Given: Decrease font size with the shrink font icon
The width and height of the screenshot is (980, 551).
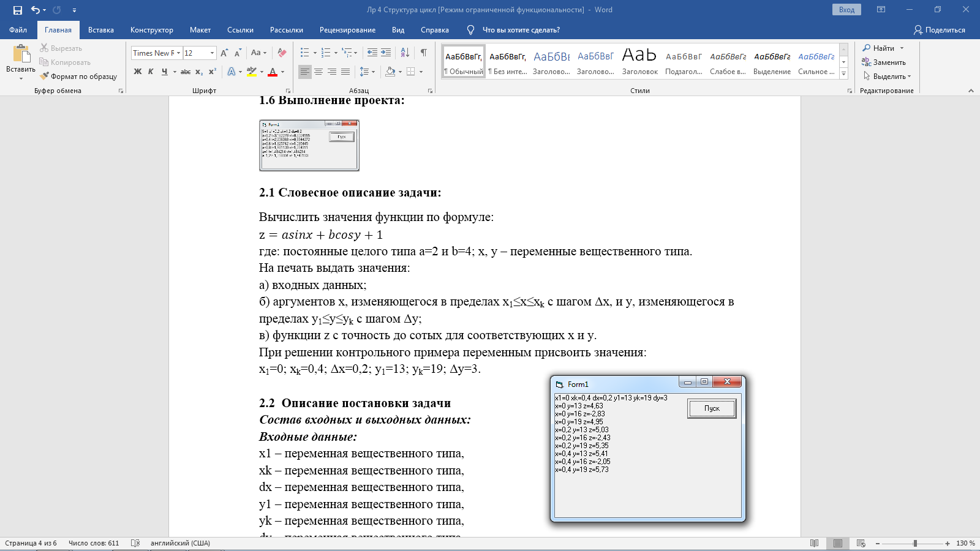Looking at the screenshot, I should tap(238, 53).
